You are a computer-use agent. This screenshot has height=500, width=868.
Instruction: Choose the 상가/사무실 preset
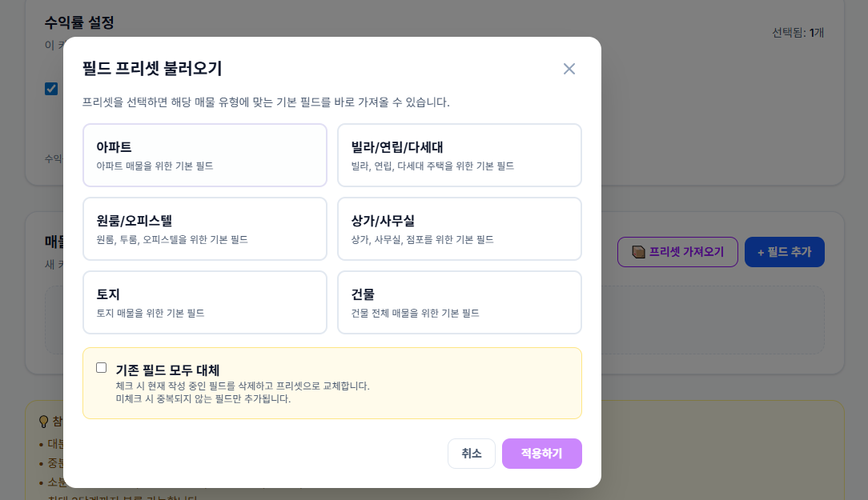(459, 228)
